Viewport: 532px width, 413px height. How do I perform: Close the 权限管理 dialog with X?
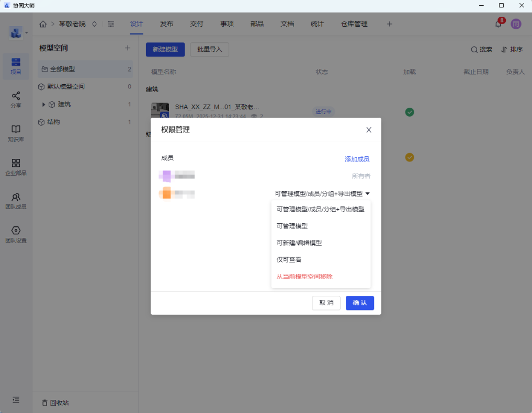369,130
